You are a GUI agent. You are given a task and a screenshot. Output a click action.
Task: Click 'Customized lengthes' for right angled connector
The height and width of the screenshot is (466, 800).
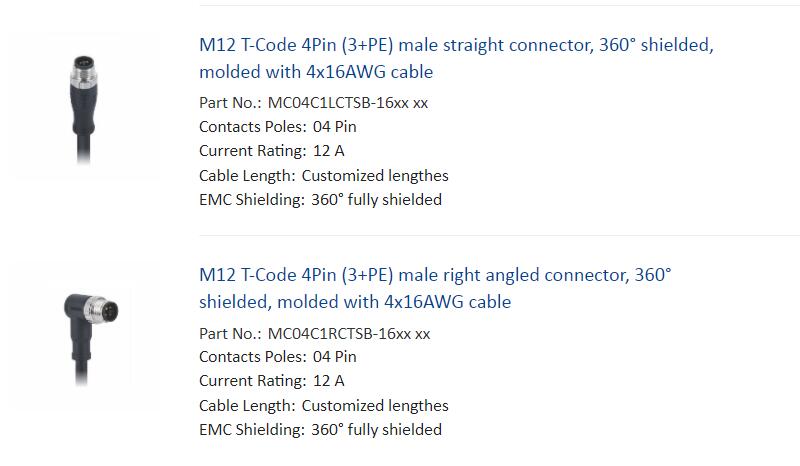coord(375,406)
